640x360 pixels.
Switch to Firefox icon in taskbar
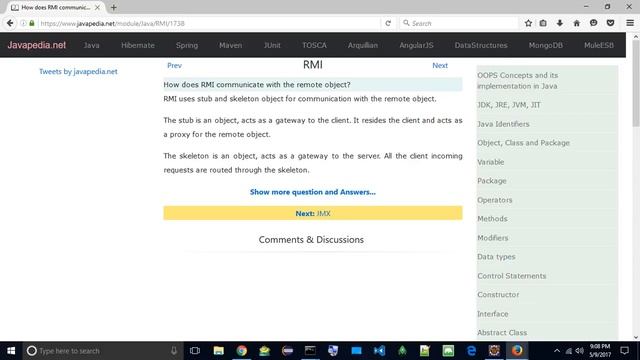[x=517, y=351]
